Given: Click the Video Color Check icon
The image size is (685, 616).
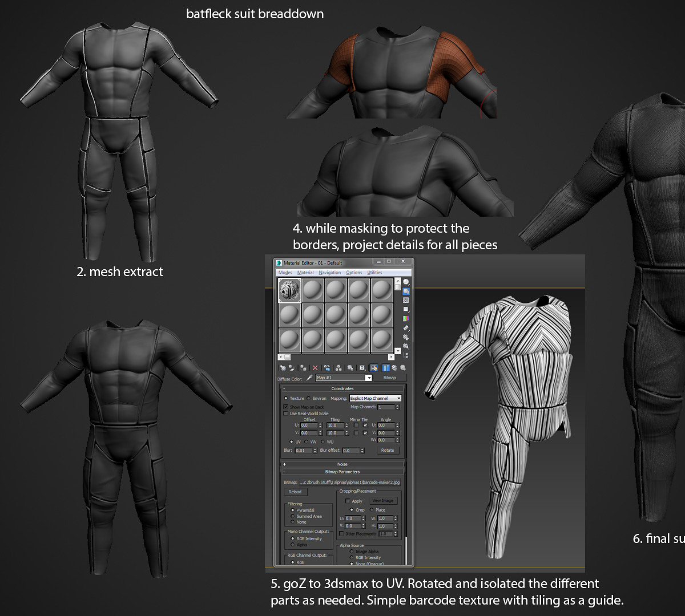Looking at the screenshot, I should pyautogui.click(x=406, y=318).
